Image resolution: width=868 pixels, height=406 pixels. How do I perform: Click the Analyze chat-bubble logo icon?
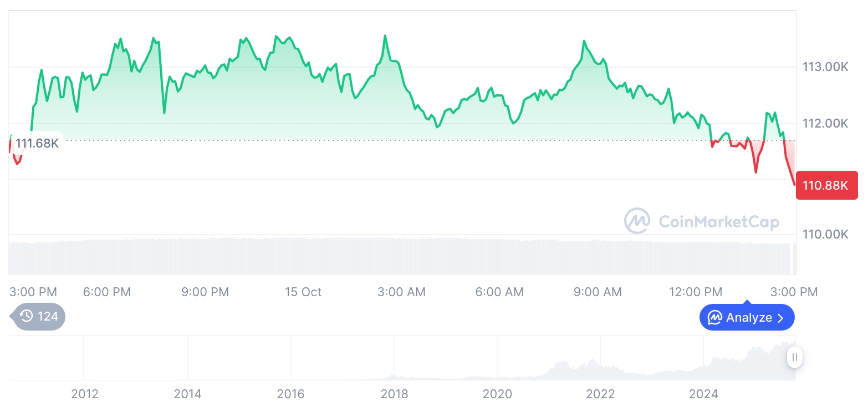coord(714,318)
